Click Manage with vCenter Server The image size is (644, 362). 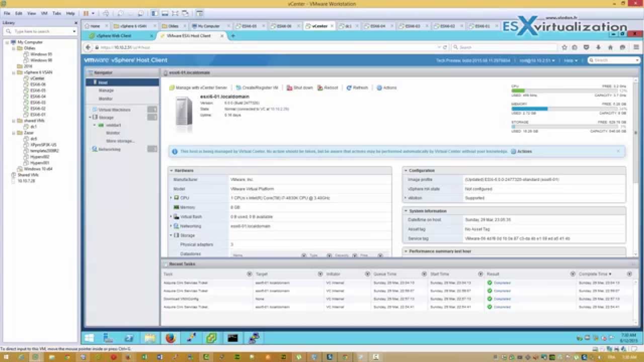(199, 87)
